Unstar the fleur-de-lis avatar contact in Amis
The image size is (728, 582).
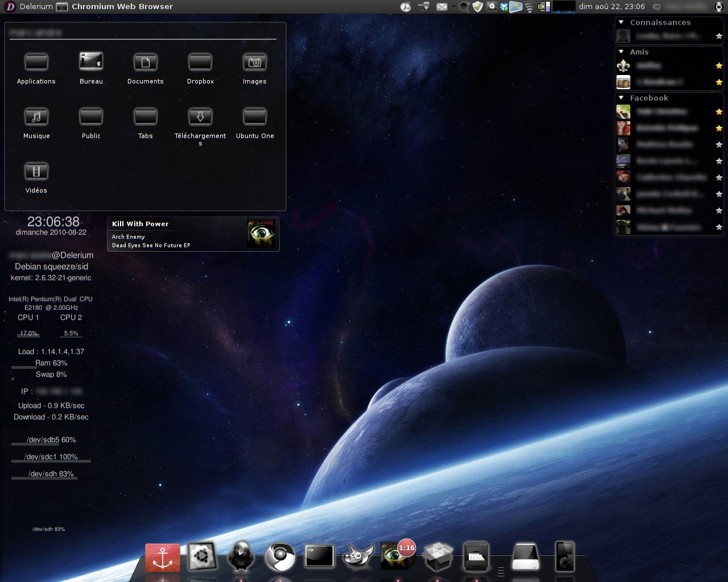[719, 66]
